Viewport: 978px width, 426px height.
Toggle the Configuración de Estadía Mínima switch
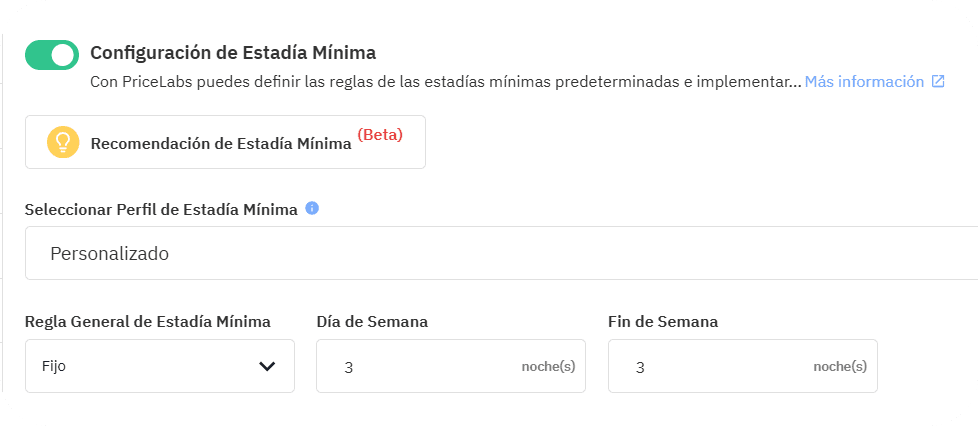point(52,56)
